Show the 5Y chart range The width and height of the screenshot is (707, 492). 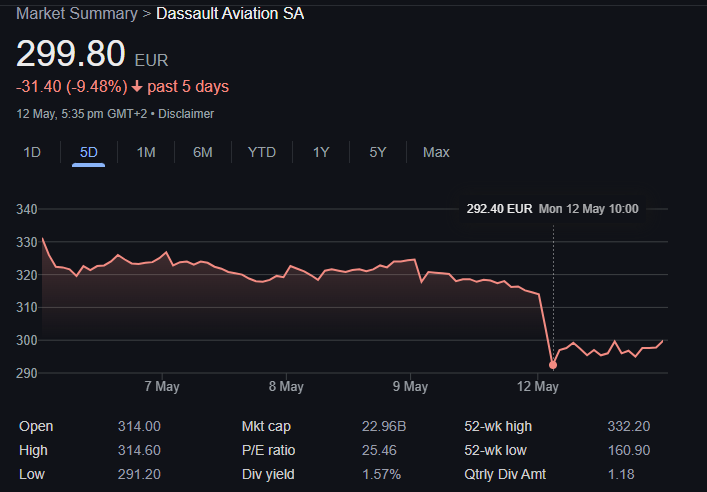tap(378, 152)
